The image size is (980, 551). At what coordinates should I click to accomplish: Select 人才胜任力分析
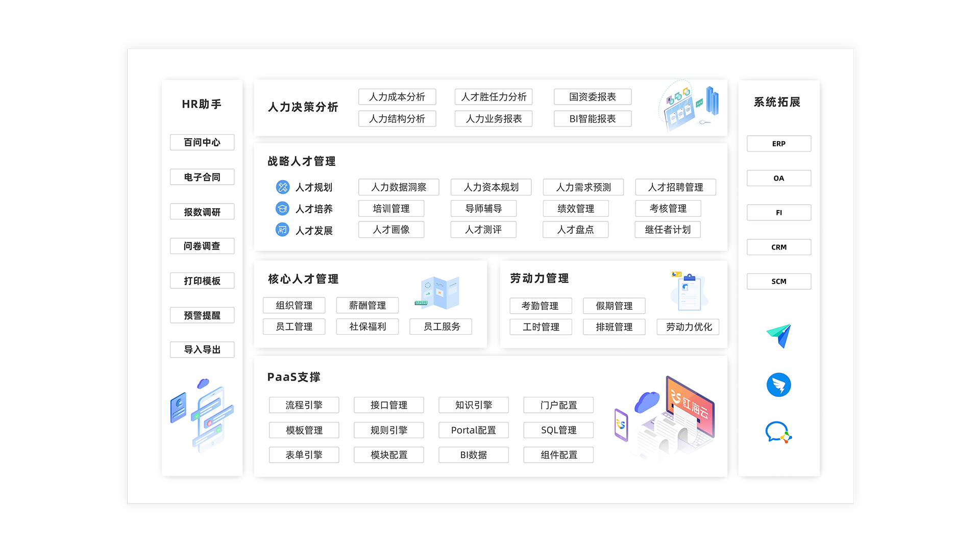tap(494, 97)
